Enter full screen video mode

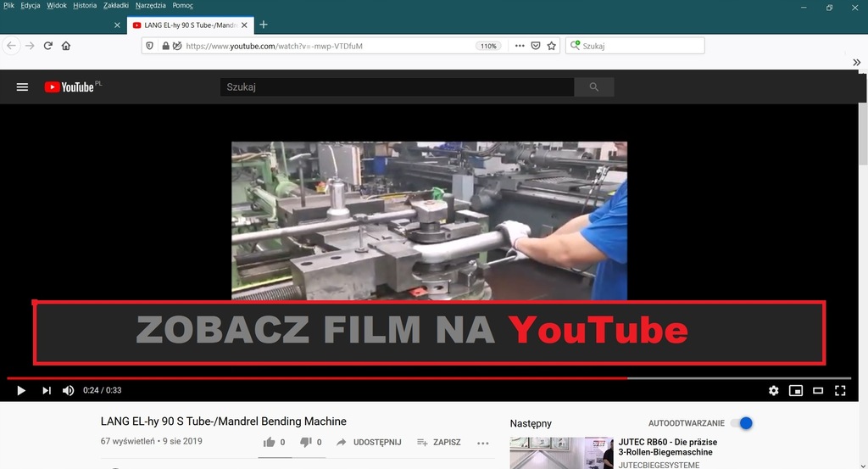coord(840,390)
